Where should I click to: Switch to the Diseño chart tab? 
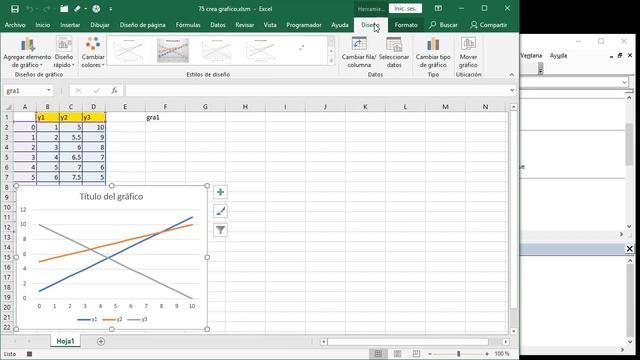tap(371, 25)
